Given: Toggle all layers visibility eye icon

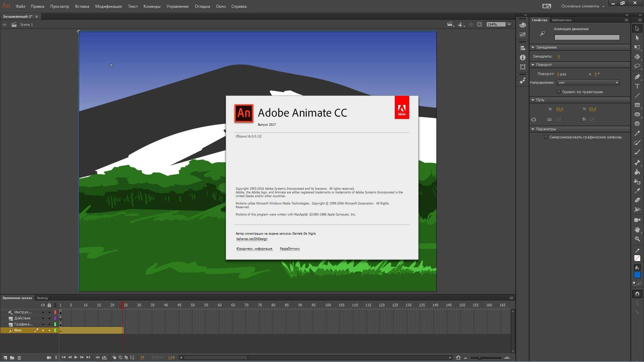Looking at the screenshot, I should [x=43, y=305].
